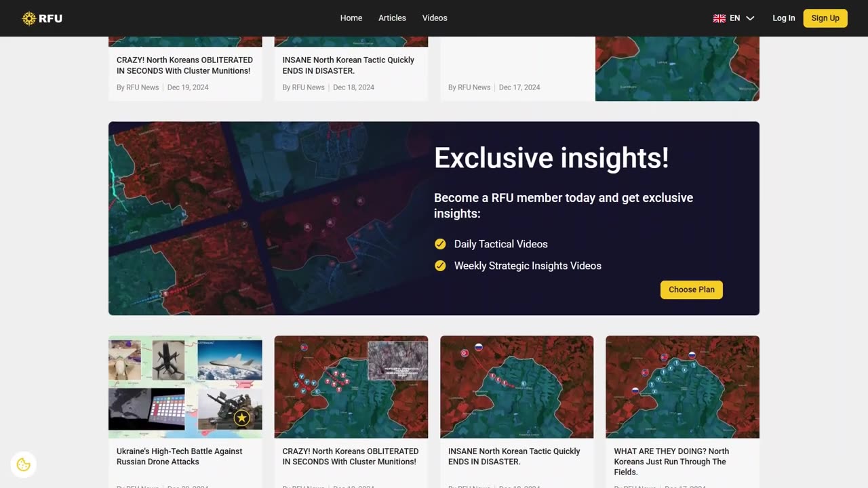Image resolution: width=868 pixels, height=488 pixels.
Task: Open the "WHAT ARE THEY DOING?" article headline
Action: pos(671,462)
